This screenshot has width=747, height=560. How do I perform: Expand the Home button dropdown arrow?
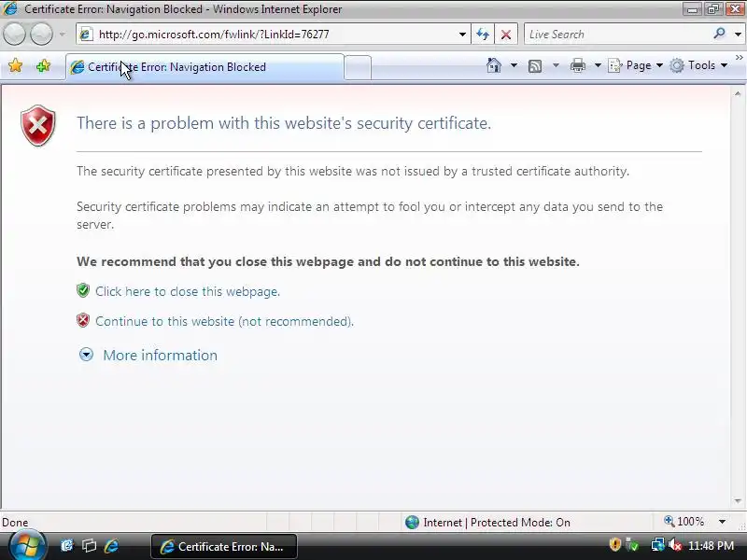coord(514,65)
